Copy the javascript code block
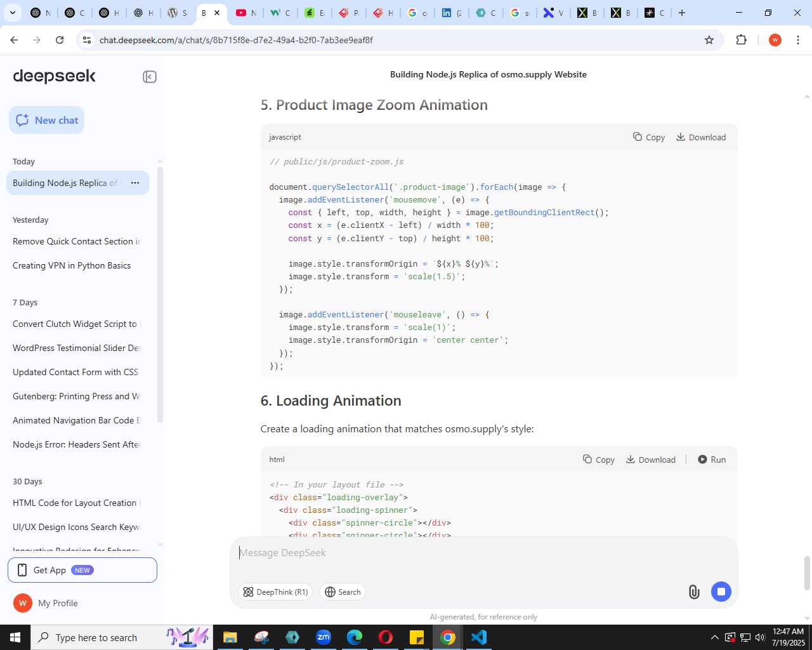 point(649,137)
